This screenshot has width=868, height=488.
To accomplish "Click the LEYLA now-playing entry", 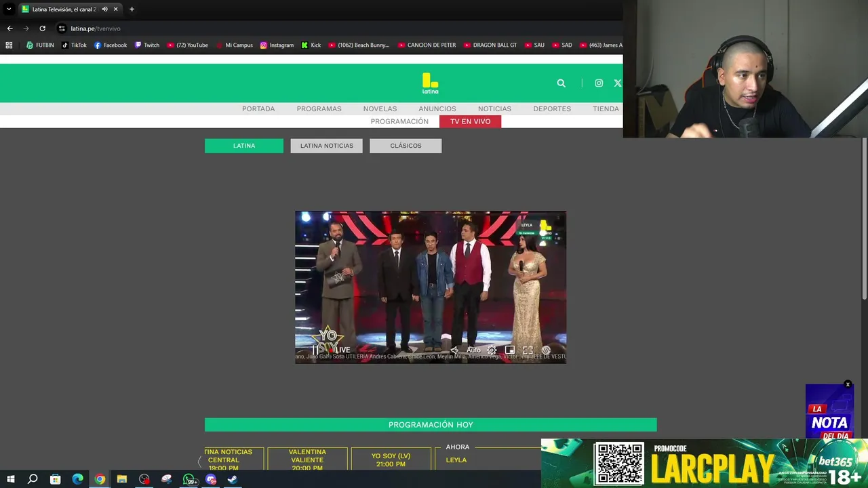I will 456,460.
